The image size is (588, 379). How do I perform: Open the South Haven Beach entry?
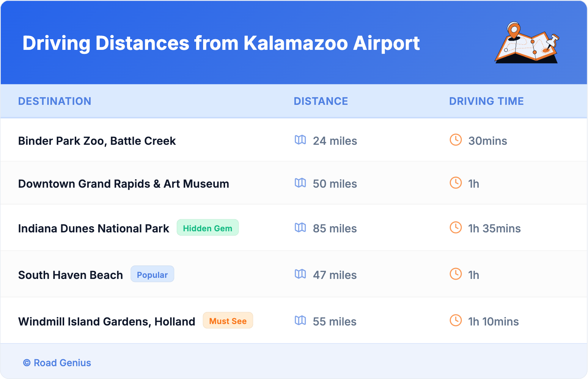(x=70, y=275)
